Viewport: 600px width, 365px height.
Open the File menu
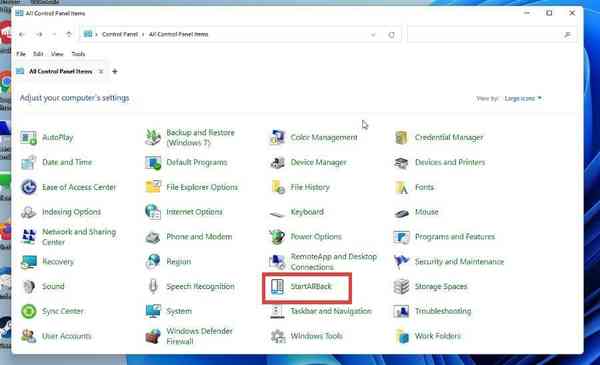(x=21, y=54)
